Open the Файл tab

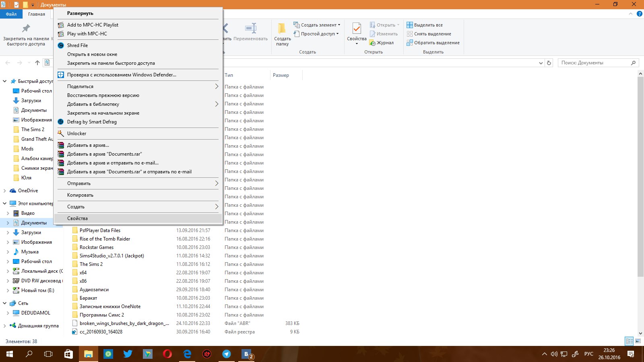11,14
